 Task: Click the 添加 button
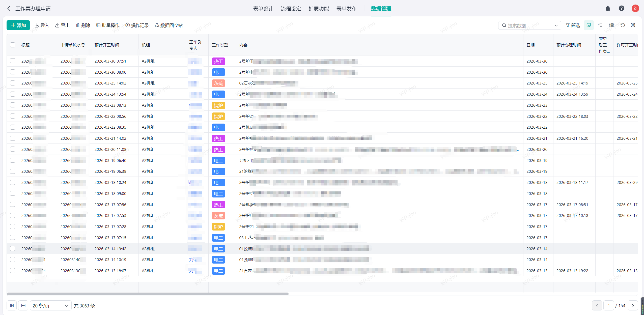pos(18,25)
